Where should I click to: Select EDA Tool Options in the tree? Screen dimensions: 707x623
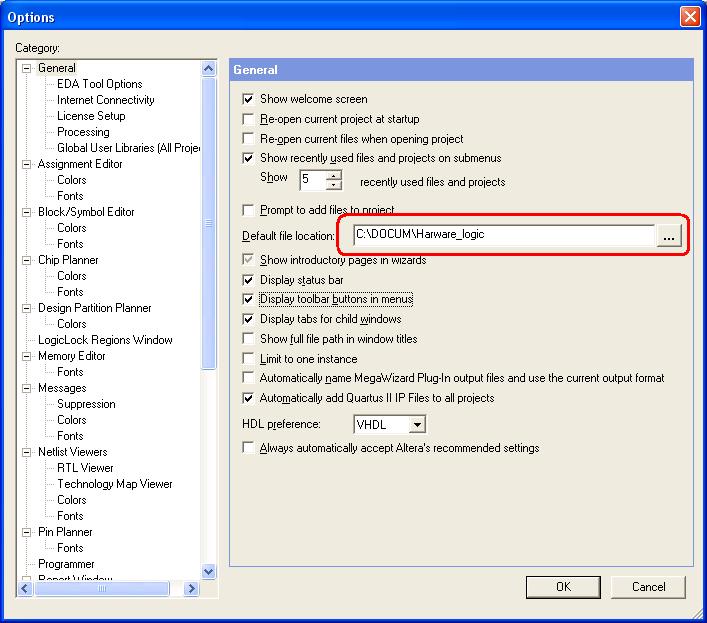coord(99,84)
